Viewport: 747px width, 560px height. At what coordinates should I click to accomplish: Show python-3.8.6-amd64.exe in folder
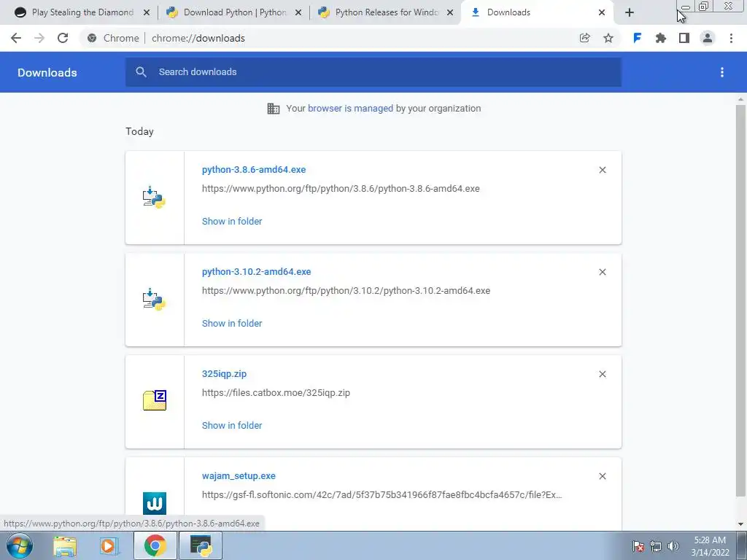[232, 222]
